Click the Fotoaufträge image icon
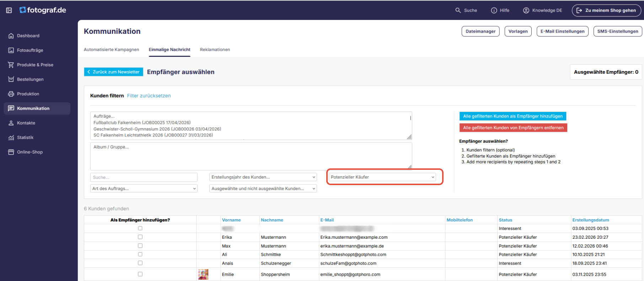Image resolution: width=644 pixels, height=281 pixels. [11, 50]
